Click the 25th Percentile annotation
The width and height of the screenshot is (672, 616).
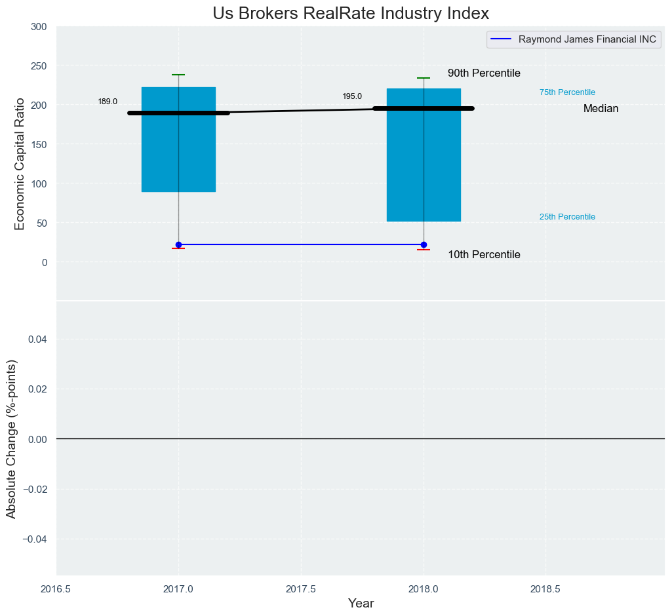pyautogui.click(x=567, y=217)
